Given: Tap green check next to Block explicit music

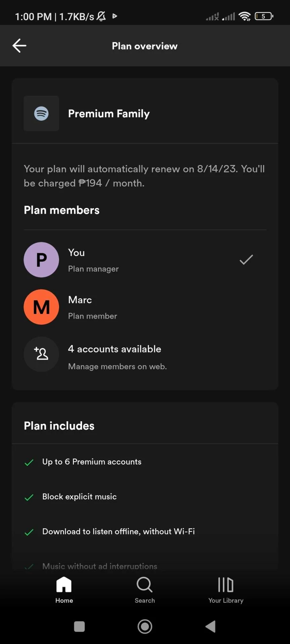Looking at the screenshot, I should coord(29,497).
